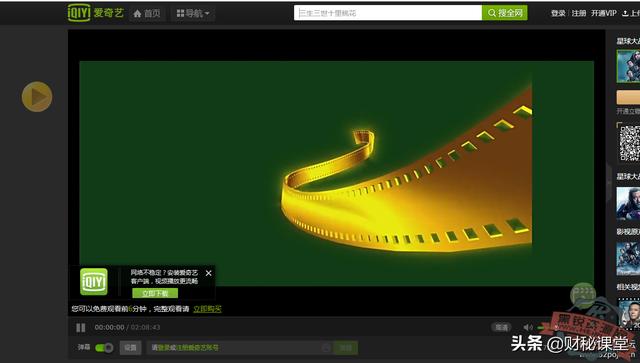Toggle the 弹幕 danmaku switch
Image resolution: width=640 pixels, height=363 pixels.
point(104,347)
